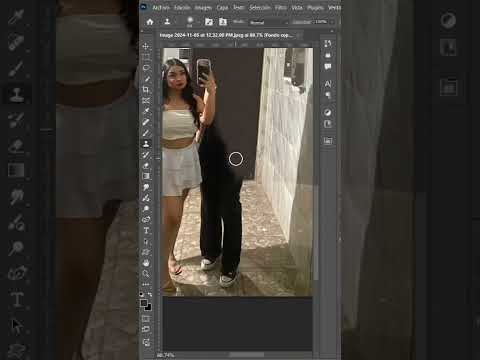
Task: Expand the right panel dock arrows
Action: click(x=332, y=31)
